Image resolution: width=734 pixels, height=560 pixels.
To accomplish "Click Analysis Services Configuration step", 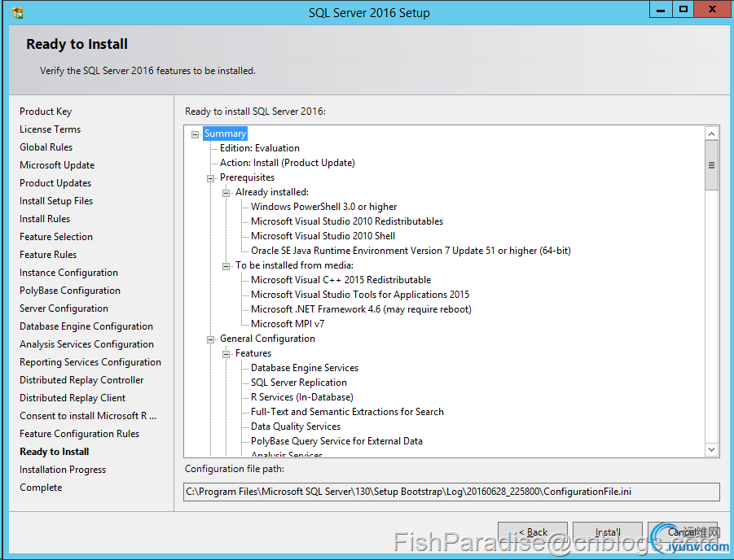I will [x=86, y=344].
